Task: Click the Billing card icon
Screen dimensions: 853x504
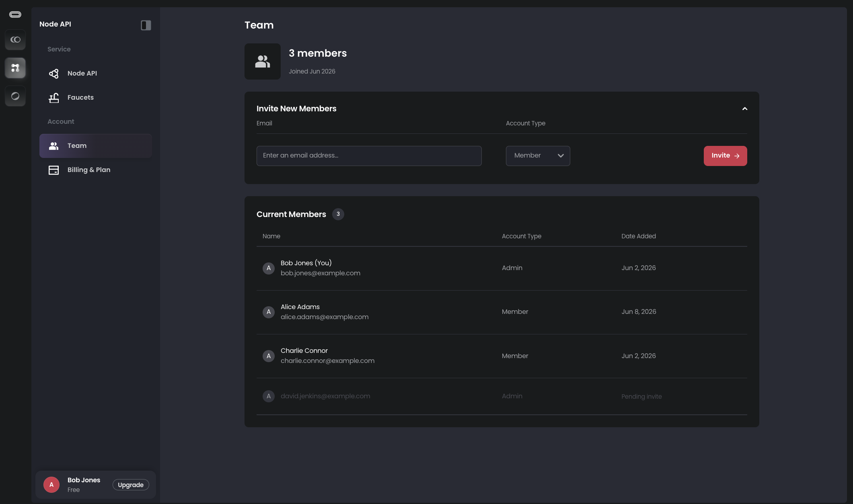Action: [54, 170]
